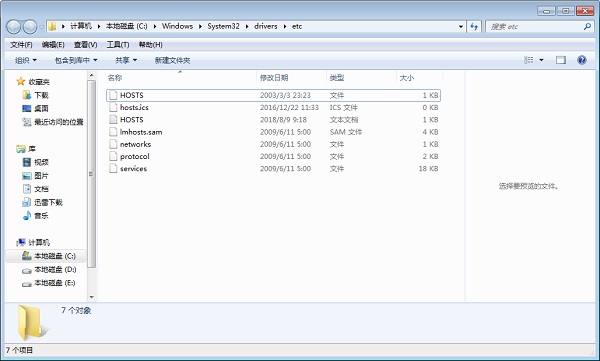Select HOSTS text document dated 2018/8/9
The image size is (600, 361).
pos(273,119)
